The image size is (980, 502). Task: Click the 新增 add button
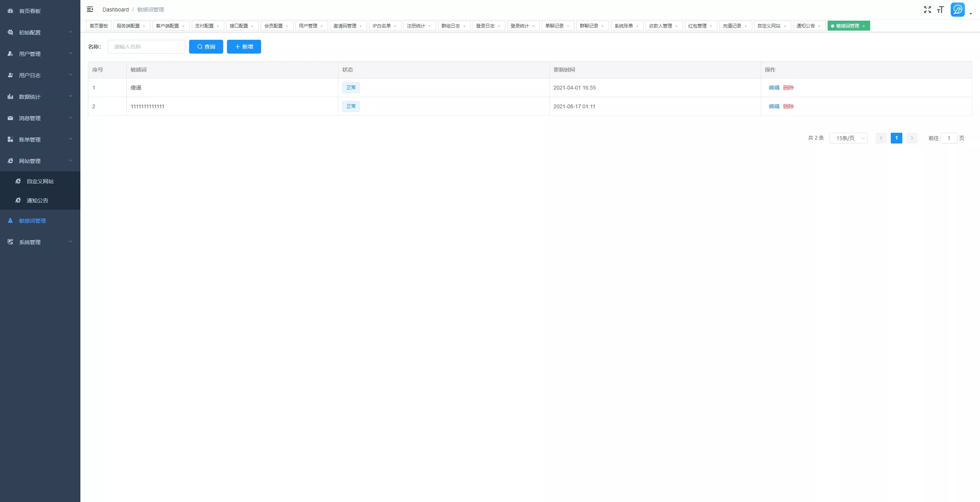[x=244, y=47]
